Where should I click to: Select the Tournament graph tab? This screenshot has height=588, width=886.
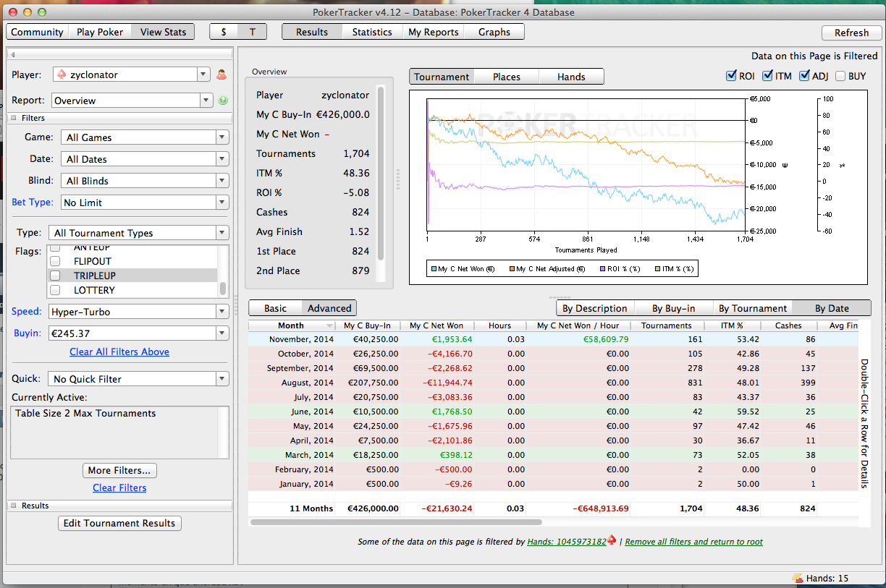442,77
